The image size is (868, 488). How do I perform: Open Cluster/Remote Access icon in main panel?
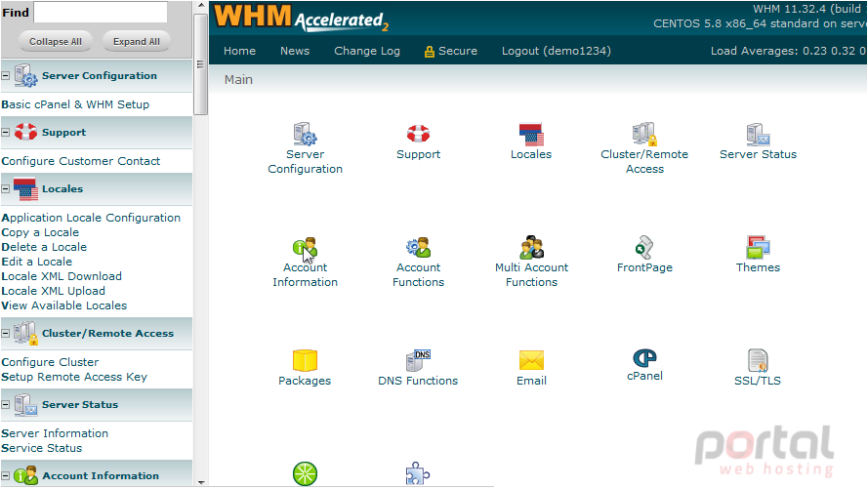pos(644,134)
